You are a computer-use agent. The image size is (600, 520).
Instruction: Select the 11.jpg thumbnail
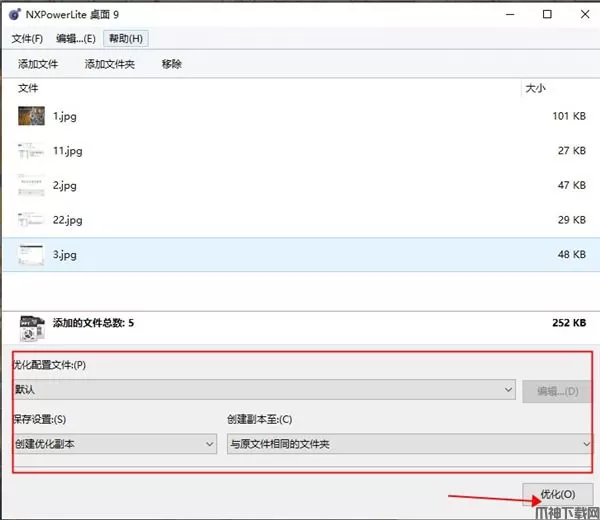point(31,150)
